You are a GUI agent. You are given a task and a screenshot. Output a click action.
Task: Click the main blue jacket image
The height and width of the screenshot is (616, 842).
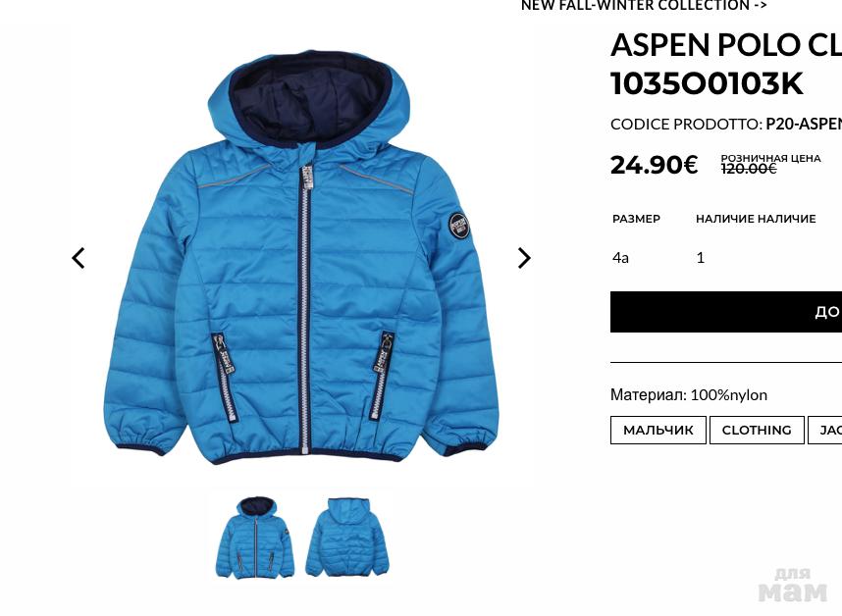click(301, 258)
